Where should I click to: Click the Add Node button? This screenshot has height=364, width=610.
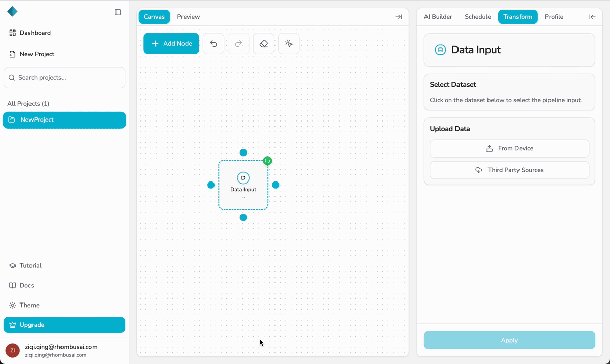171,43
